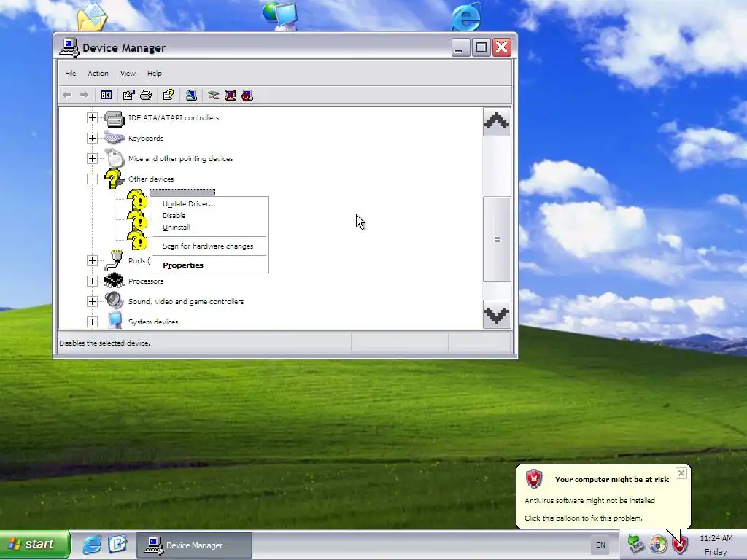The image size is (747, 560).
Task: Open the folder desktop icon
Action: pyautogui.click(x=93, y=16)
